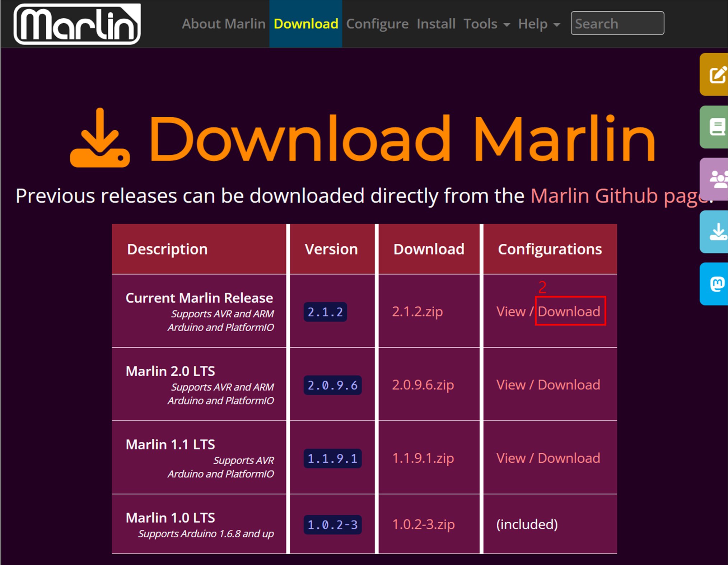
Task: Click the Marlin 1.1 LTS title
Action: [171, 444]
